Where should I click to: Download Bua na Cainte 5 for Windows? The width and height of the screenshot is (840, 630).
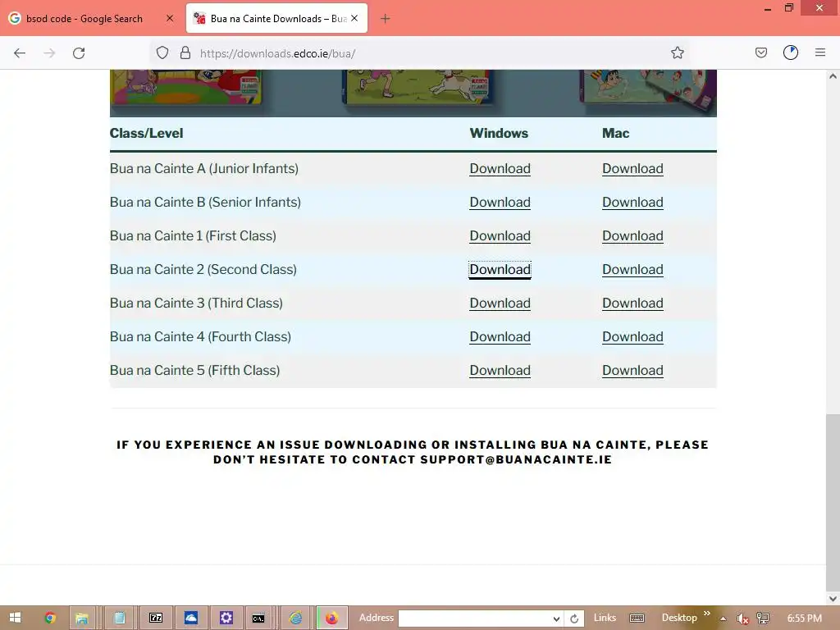(500, 371)
